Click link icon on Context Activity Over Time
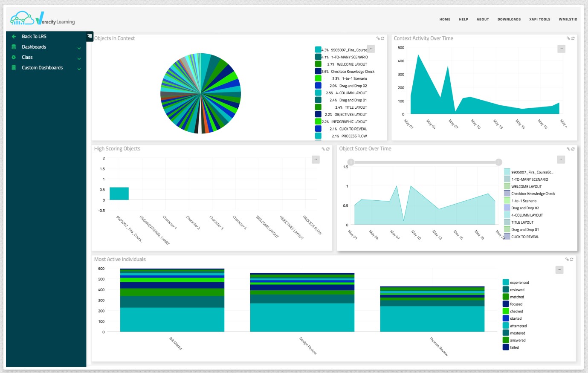Viewport: 588px width, 373px height. (x=568, y=38)
